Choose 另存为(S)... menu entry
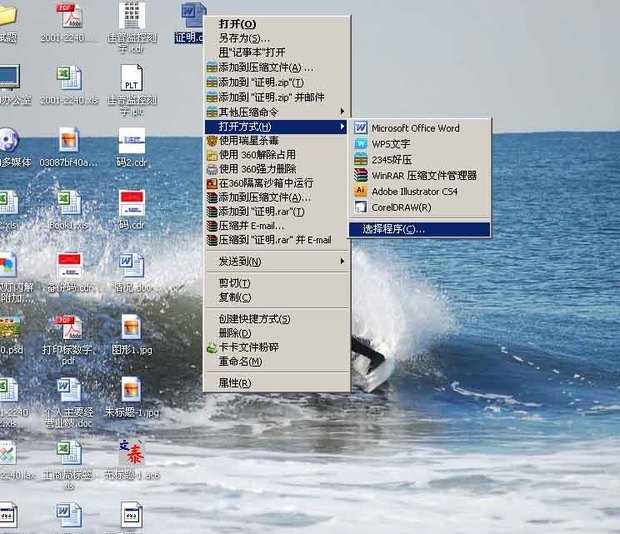 coord(276,38)
